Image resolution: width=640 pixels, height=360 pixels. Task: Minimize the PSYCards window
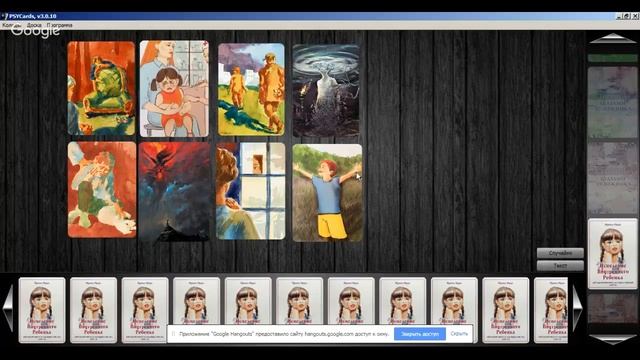(619, 16)
